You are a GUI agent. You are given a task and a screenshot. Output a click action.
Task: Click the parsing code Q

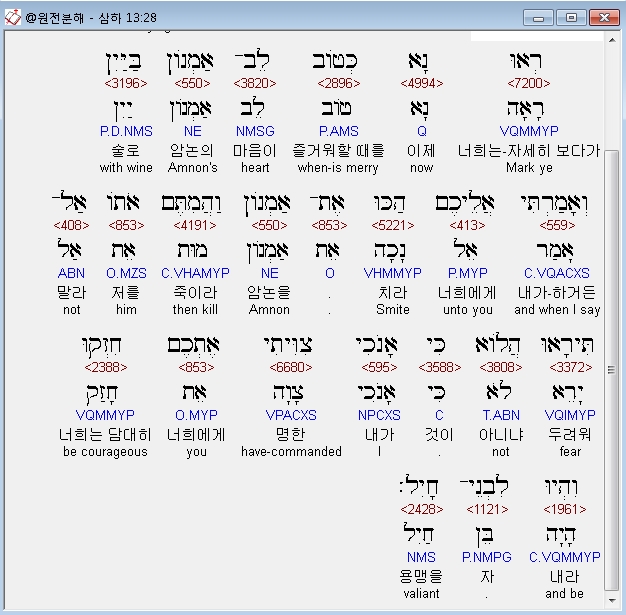click(x=422, y=131)
